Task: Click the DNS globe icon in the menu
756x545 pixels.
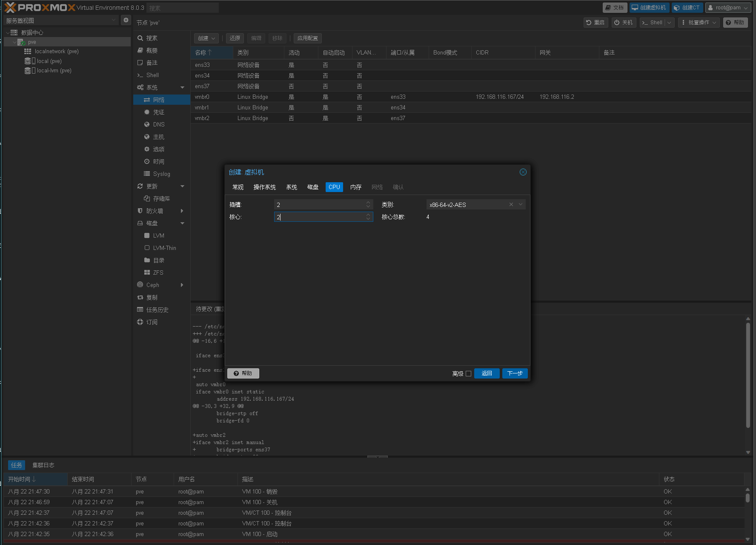Action: coord(147,124)
